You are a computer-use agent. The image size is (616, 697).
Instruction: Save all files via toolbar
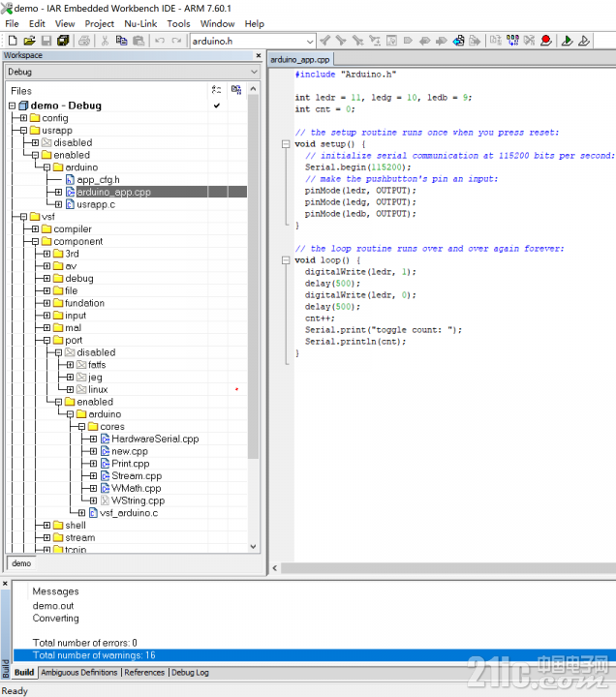pyautogui.click(x=63, y=41)
